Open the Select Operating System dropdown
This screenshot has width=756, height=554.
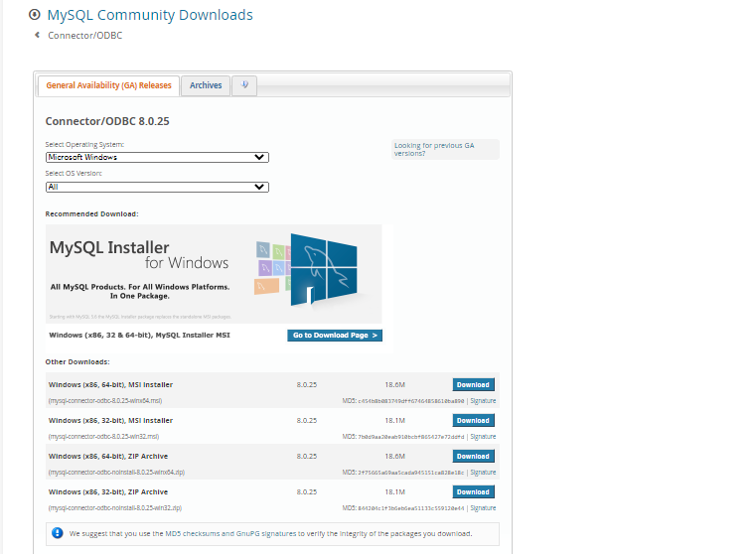coord(157,157)
